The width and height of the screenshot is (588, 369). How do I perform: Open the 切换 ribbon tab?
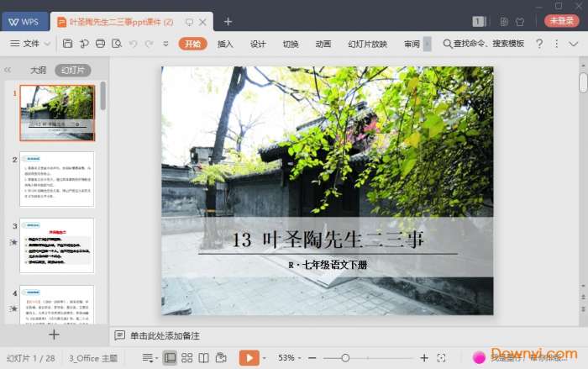291,44
